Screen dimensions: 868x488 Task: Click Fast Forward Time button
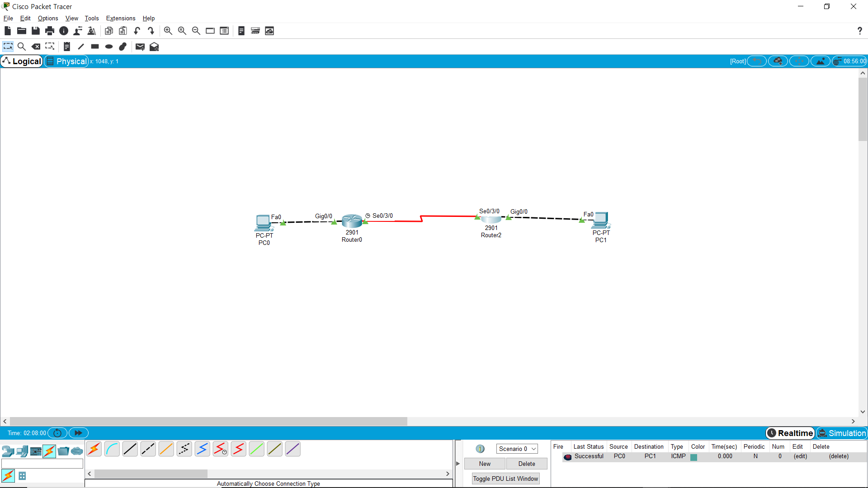[x=78, y=433]
